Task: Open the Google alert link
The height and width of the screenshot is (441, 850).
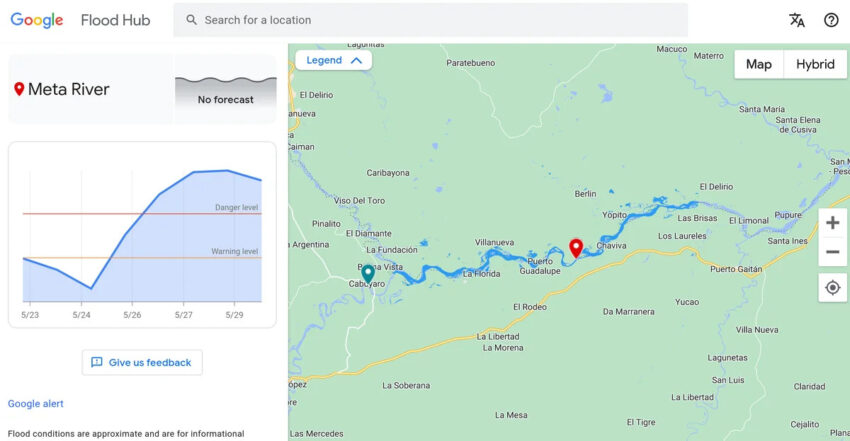Action: (x=36, y=404)
